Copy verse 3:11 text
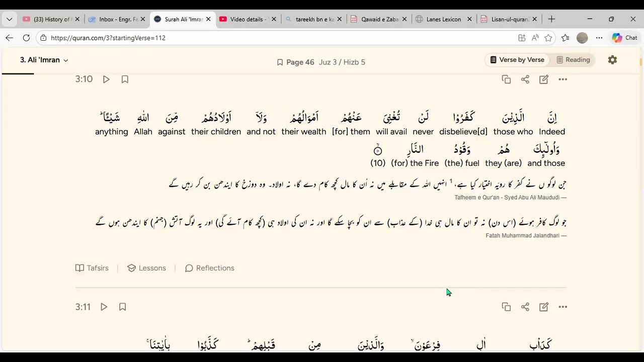The image size is (644, 362). [506, 307]
